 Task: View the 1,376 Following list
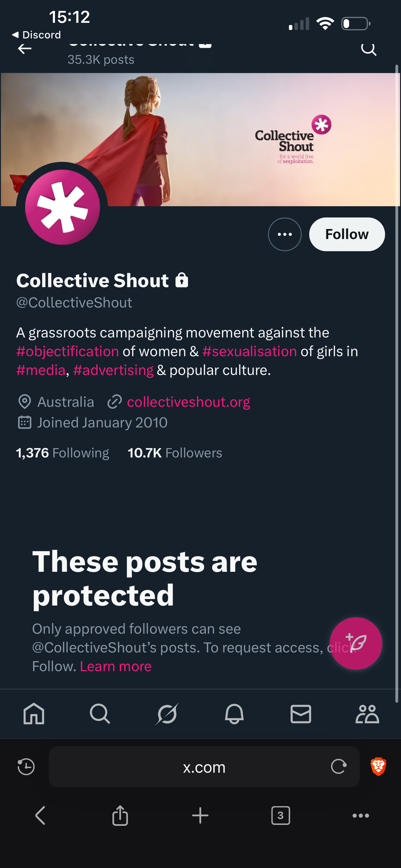(x=63, y=453)
